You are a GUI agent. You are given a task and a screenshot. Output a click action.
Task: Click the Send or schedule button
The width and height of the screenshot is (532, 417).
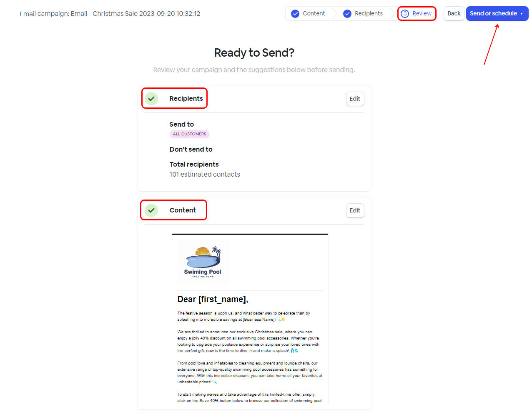493,14
